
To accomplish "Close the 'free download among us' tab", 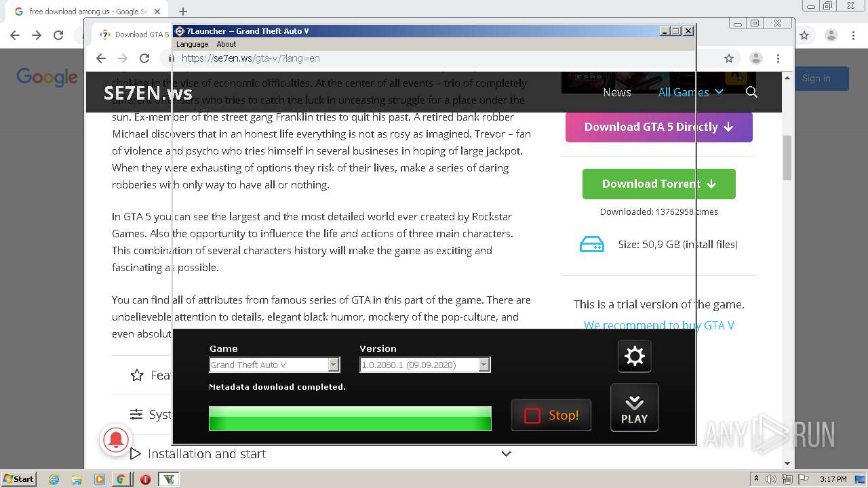I will tap(158, 12).
